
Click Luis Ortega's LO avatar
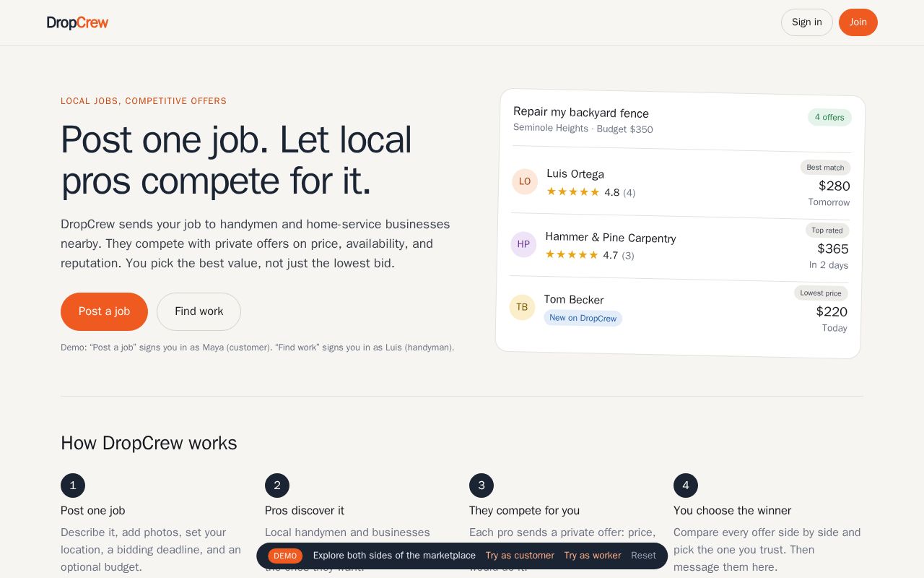525,181
